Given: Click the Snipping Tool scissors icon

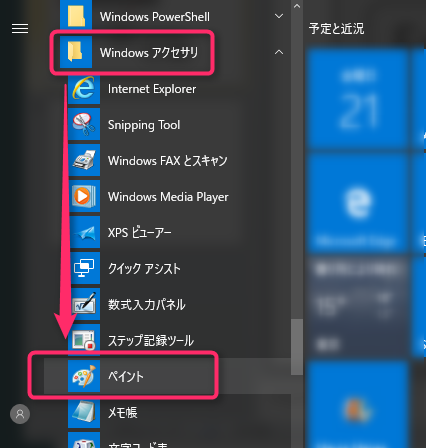Looking at the screenshot, I should click(x=84, y=124).
